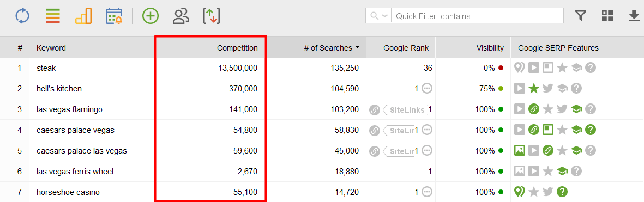Viewport: 644px width, 202px height.
Task: Click SiteLinks tag in las vegas flamingo row
Action: 405,109
